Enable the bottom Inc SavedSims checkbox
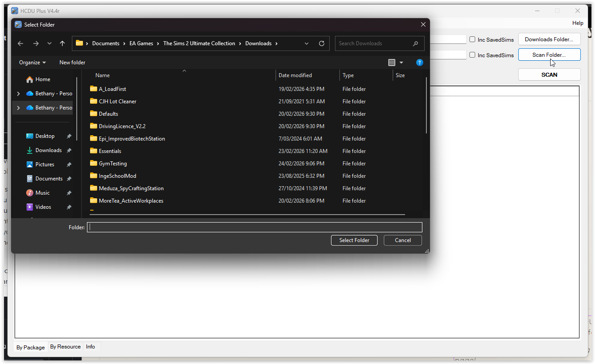The image size is (595, 364). [x=472, y=55]
